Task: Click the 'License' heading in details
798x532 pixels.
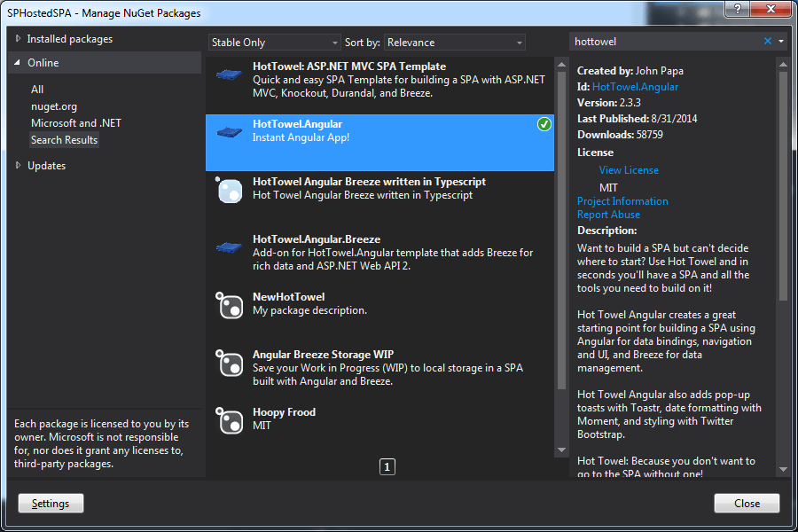Action: click(x=595, y=153)
